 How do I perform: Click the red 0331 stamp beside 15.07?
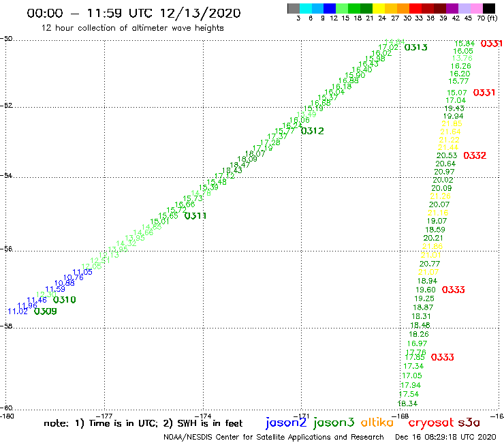484,93
